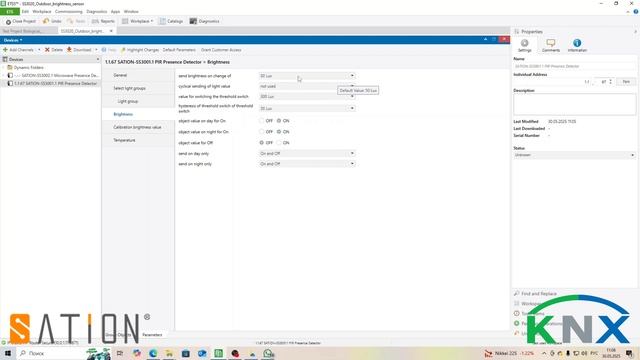
Task: Click the Add Channels plus icon
Action: coord(5,50)
